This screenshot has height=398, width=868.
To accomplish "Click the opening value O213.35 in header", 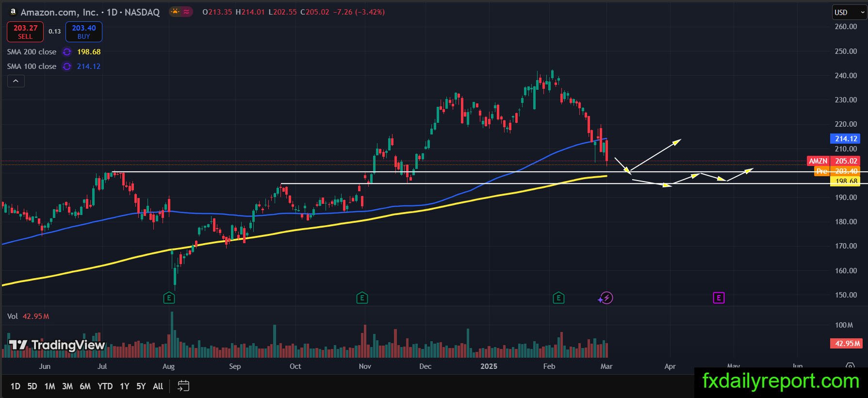I will click(x=217, y=12).
